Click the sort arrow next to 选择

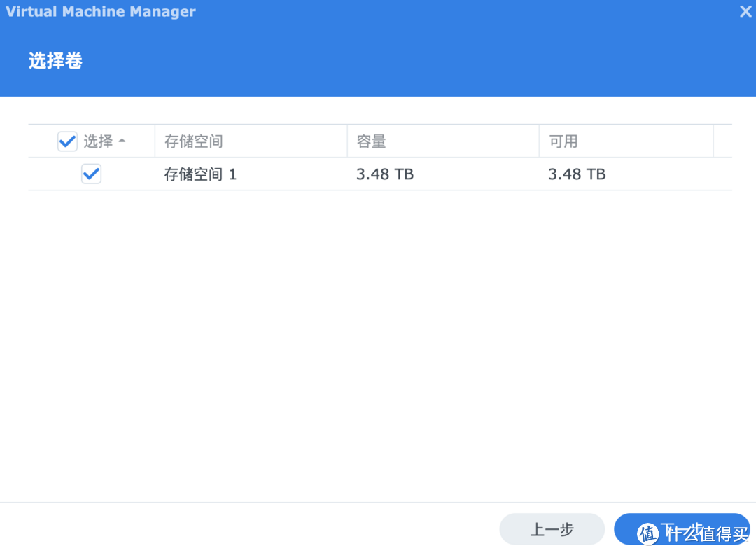click(x=122, y=140)
